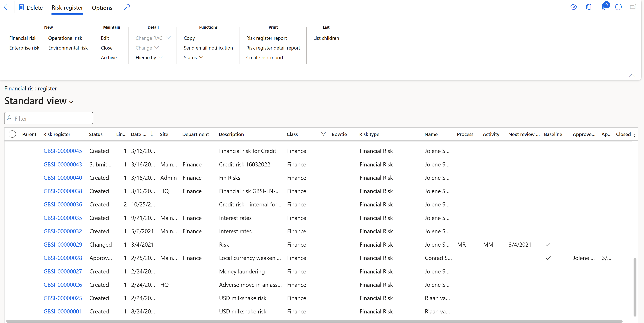This screenshot has height=323, width=644.
Task: Click Send email notification button
Action: [208, 48]
